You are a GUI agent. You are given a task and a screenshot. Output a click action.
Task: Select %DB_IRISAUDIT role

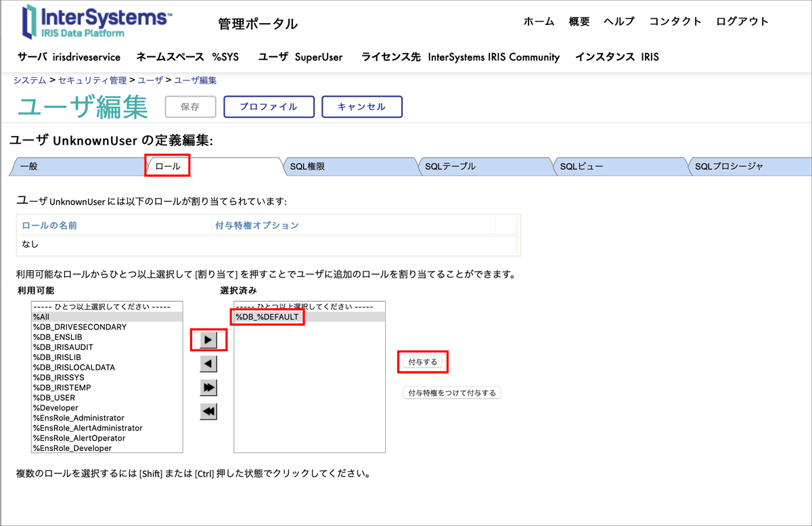(x=106, y=347)
